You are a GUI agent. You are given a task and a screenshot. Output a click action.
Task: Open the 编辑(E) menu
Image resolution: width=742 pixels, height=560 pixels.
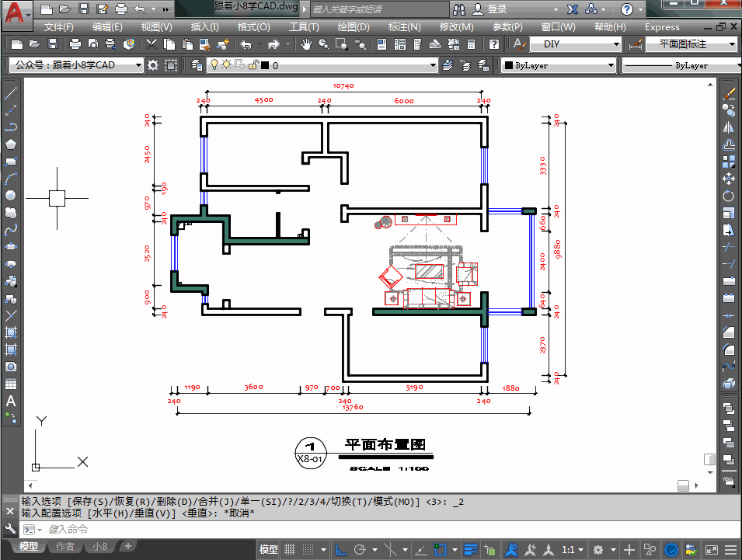point(107,27)
